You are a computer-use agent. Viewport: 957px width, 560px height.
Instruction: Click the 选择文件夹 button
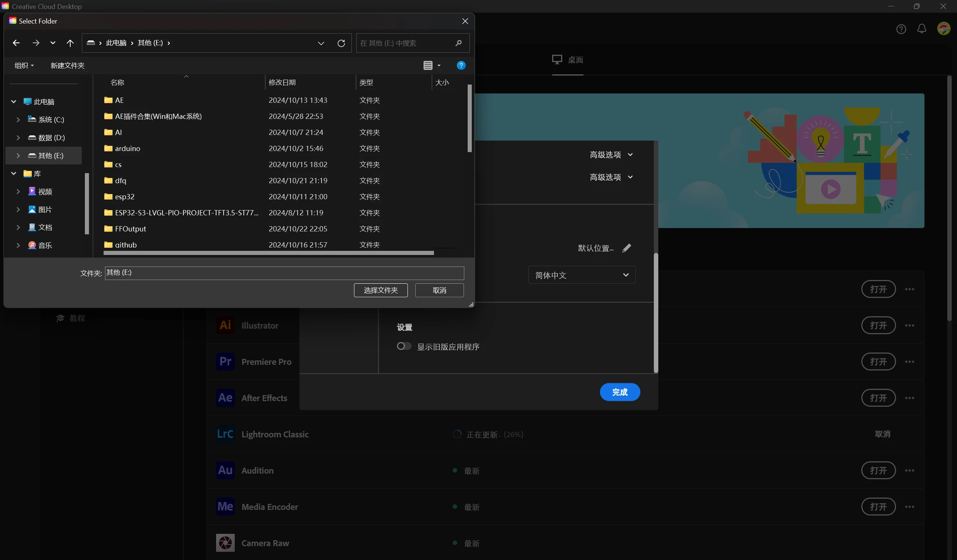click(381, 290)
